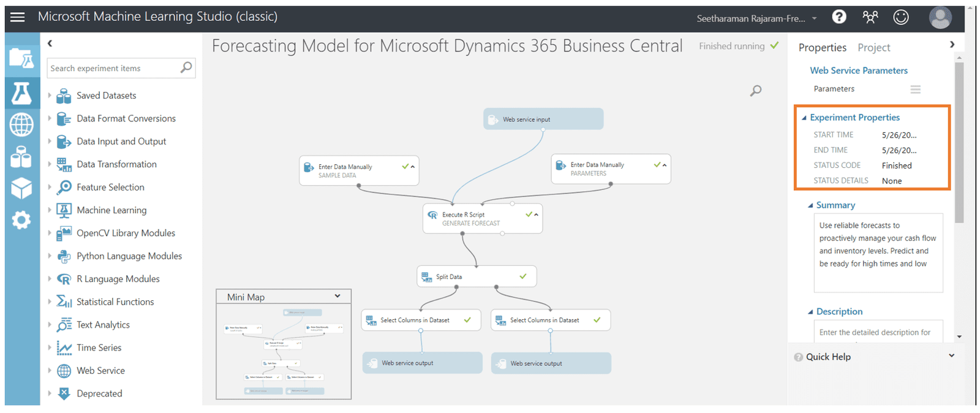Image resolution: width=980 pixels, height=413 pixels.
Task: Collapse the SAMPLE DATA module caret
Action: pos(413,167)
